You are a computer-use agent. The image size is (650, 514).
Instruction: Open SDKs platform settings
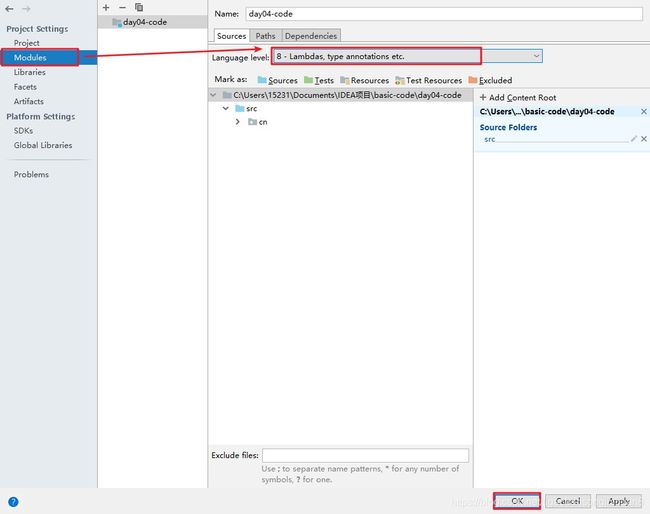(x=23, y=131)
